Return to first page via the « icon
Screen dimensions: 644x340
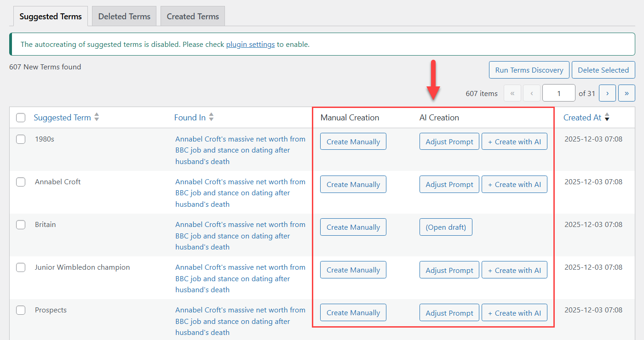(x=512, y=93)
